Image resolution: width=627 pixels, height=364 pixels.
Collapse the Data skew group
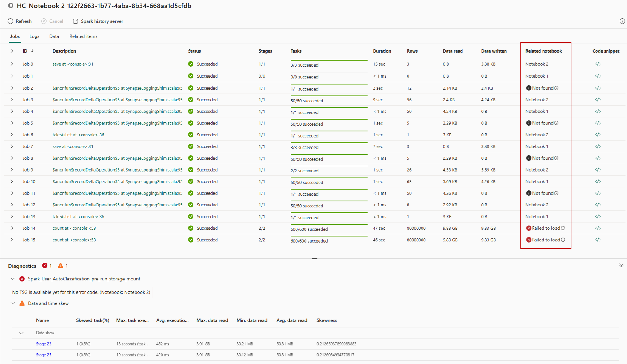click(x=21, y=333)
